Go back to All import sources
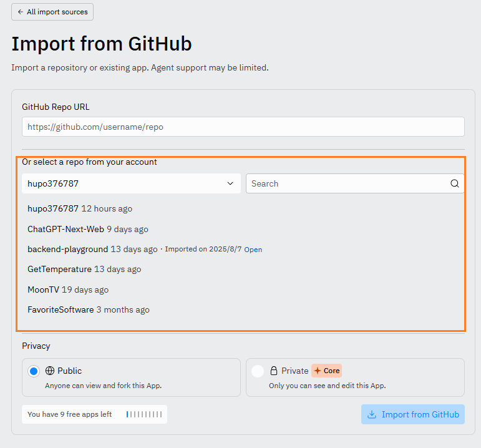 point(52,12)
